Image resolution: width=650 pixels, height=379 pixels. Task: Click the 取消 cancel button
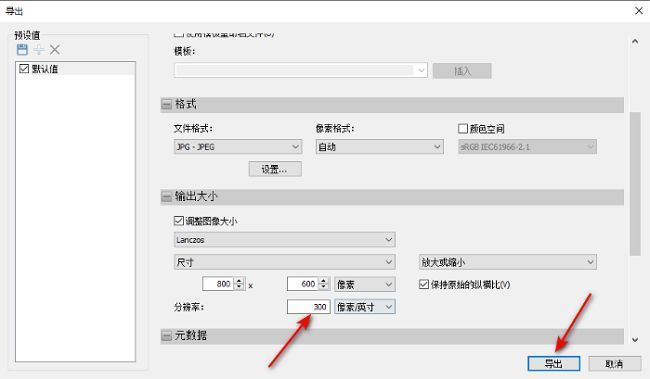614,364
